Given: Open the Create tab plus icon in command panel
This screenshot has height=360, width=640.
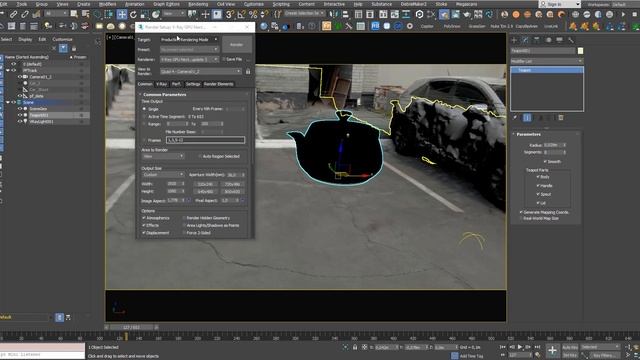Looking at the screenshot, I should pos(514,40).
